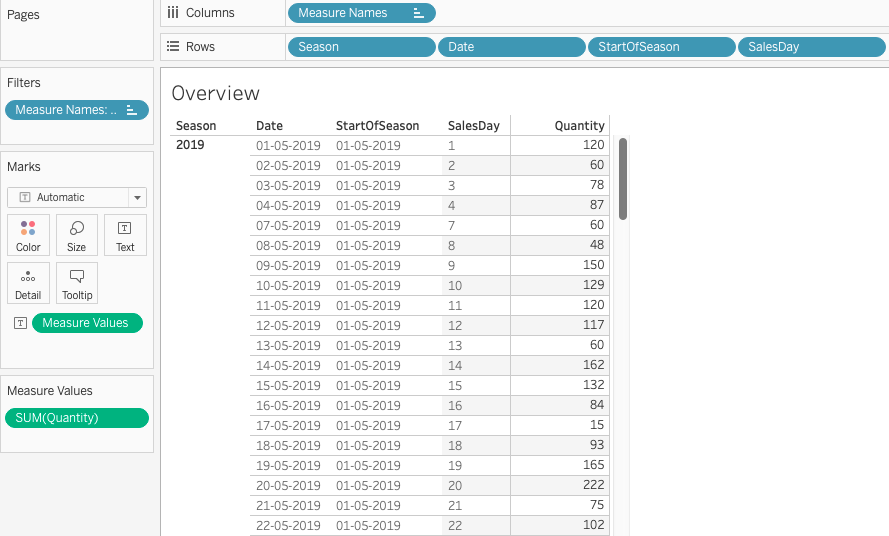889x536 pixels.
Task: Click the StartOfSeason pill in Rows
Action: pos(661,47)
